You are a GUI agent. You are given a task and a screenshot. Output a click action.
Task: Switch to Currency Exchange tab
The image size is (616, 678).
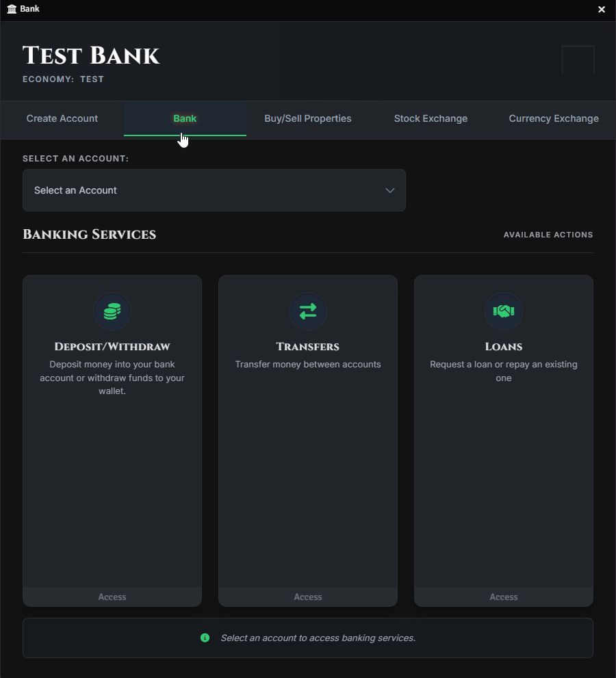pos(554,118)
